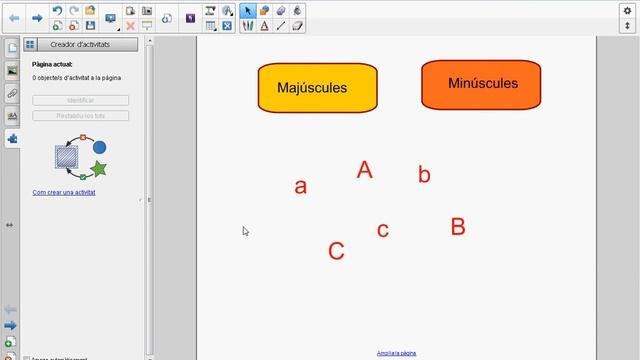Open the Attachments paperclip side tab
The image size is (640, 360).
coord(12,93)
